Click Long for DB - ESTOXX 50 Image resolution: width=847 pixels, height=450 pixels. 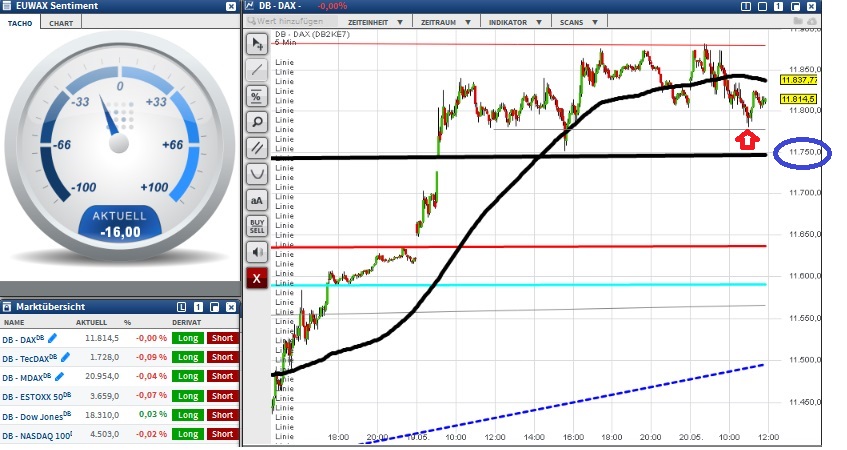coord(188,396)
